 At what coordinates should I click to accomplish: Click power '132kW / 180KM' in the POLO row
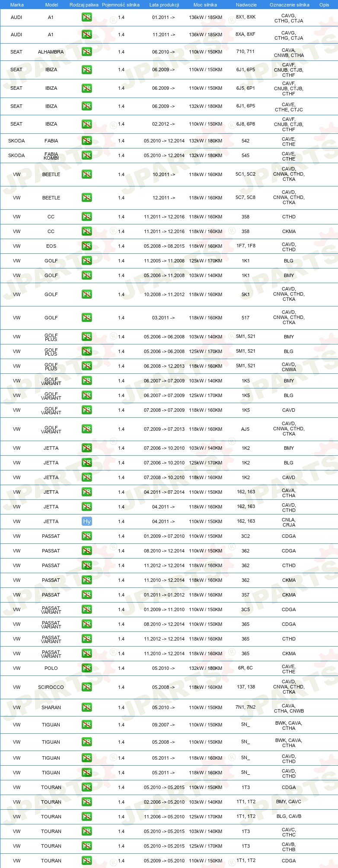tap(205, 668)
